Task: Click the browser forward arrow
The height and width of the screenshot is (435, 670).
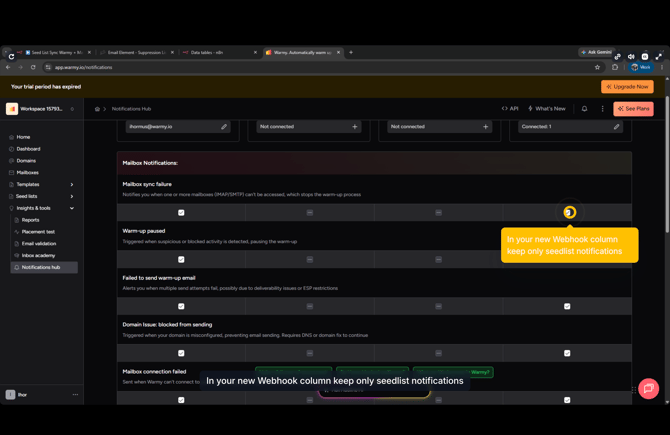Action: [x=20, y=67]
